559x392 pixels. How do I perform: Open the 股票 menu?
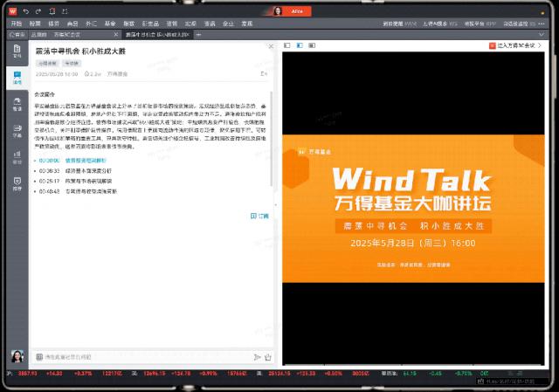pos(35,24)
